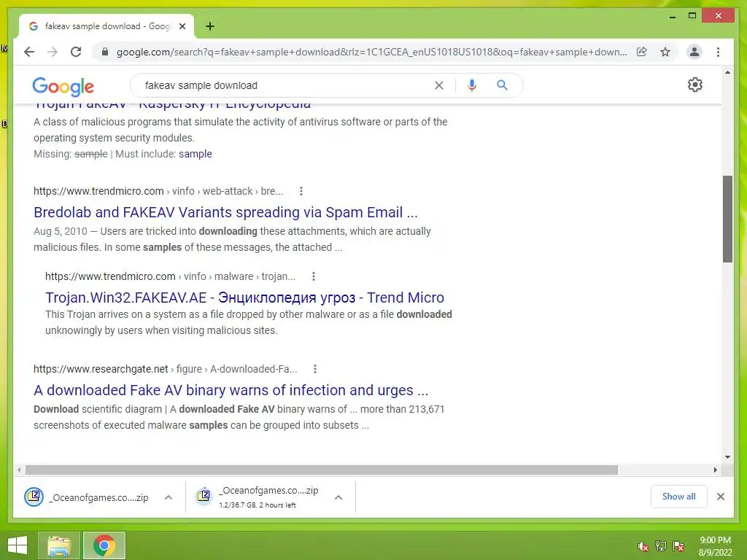Click the fakeav sample download search field

(286, 85)
